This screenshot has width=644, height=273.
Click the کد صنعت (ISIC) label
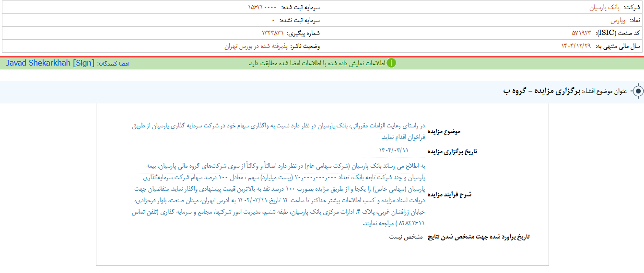[x=618, y=33]
